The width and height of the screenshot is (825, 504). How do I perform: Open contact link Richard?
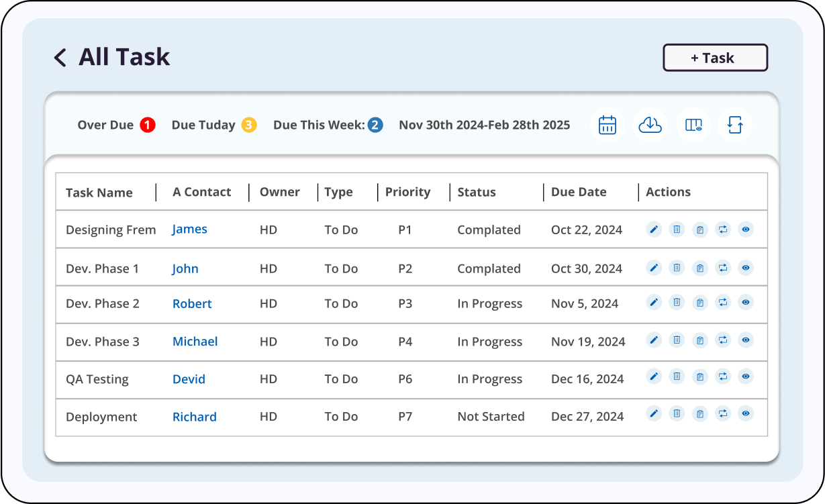coord(194,417)
